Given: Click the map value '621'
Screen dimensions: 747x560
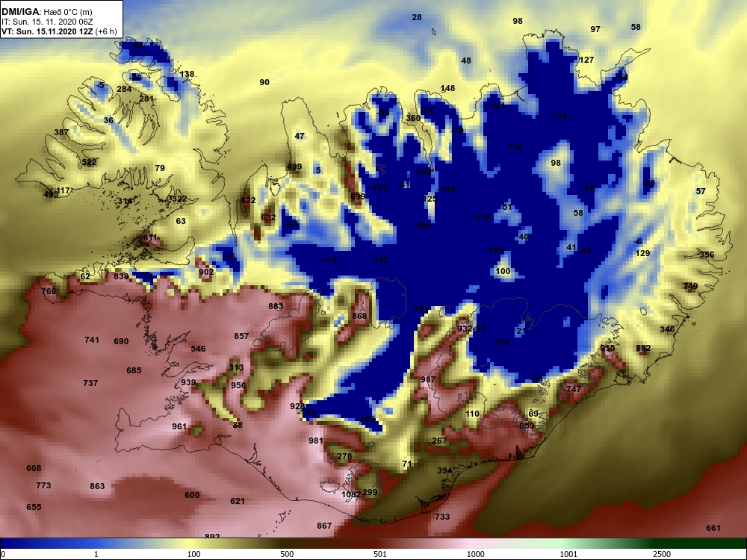Looking at the screenshot, I should (238, 502).
